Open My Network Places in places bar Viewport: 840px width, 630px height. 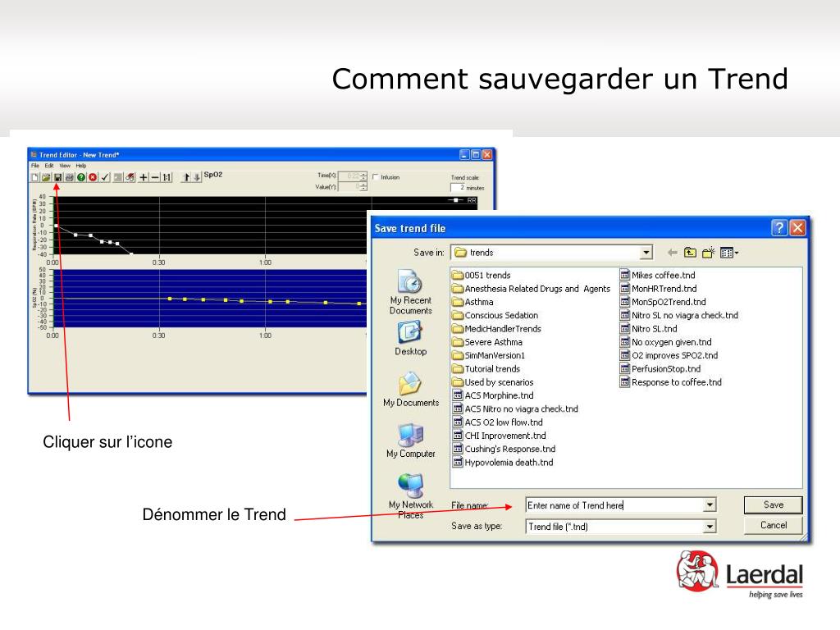[x=411, y=496]
